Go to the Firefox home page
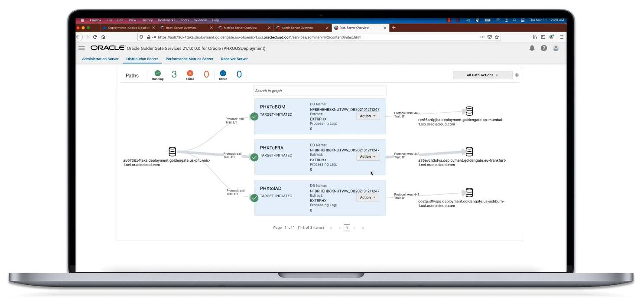 (103, 37)
